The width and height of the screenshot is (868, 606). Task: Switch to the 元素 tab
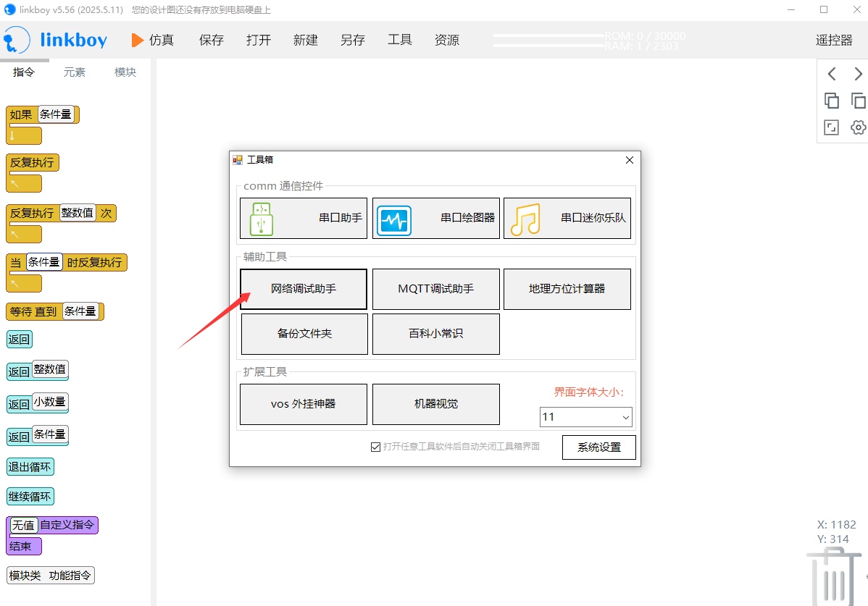[x=74, y=72]
